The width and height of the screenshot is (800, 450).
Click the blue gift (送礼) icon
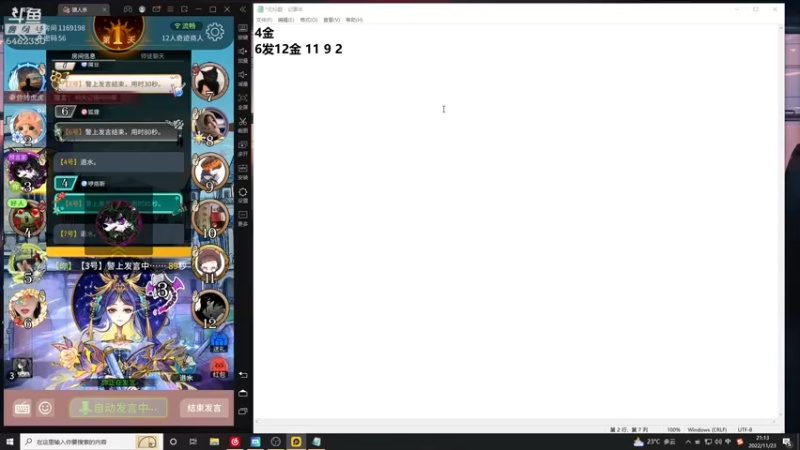(x=219, y=342)
